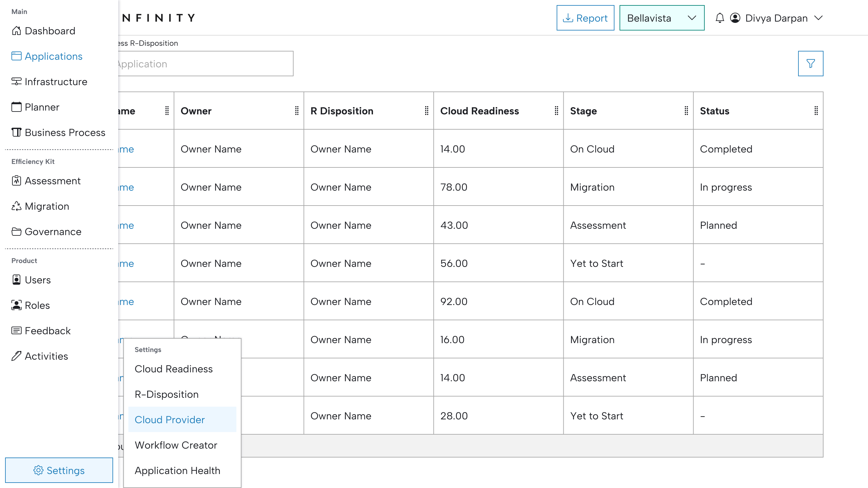868x488 pixels.
Task: Click the filter funnel icon
Action: (810, 63)
